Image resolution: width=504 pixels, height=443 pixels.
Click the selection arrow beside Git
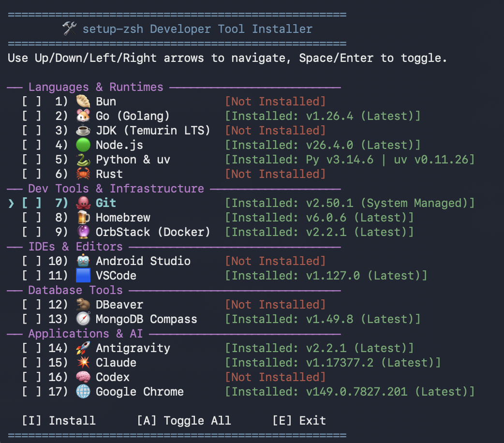coord(11,204)
